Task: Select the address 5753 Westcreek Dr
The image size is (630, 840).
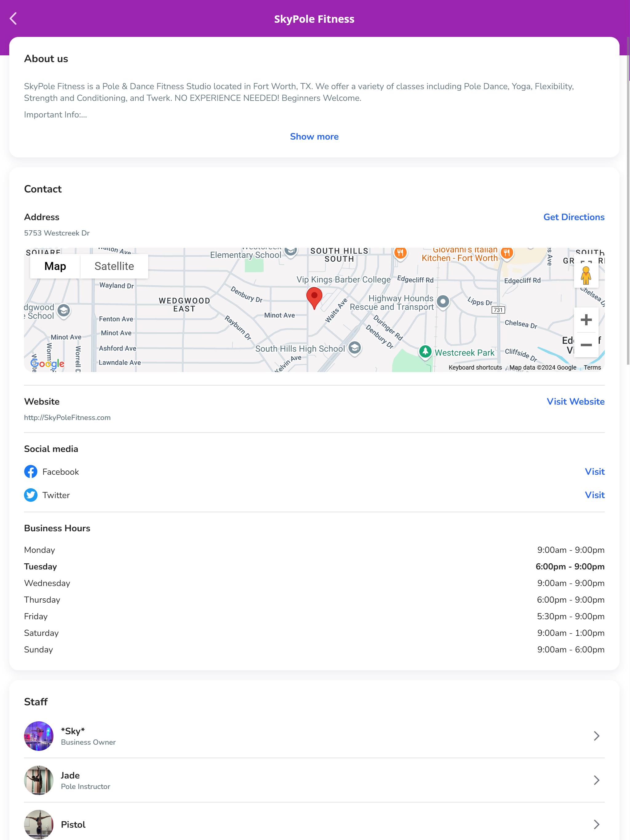Action: tap(57, 233)
